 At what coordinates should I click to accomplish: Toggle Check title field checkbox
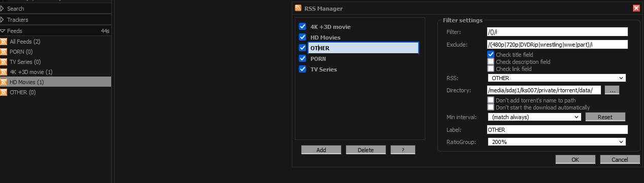point(491,54)
